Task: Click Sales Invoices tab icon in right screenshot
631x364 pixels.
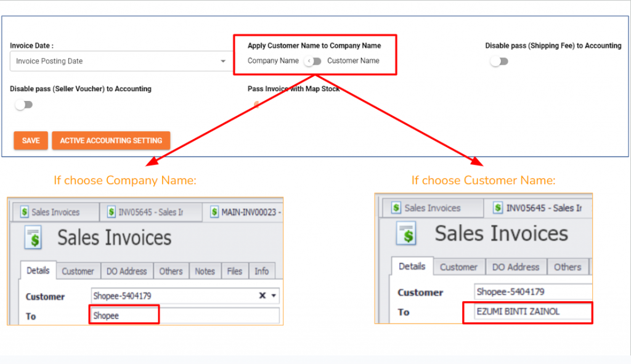Action: [396, 208]
